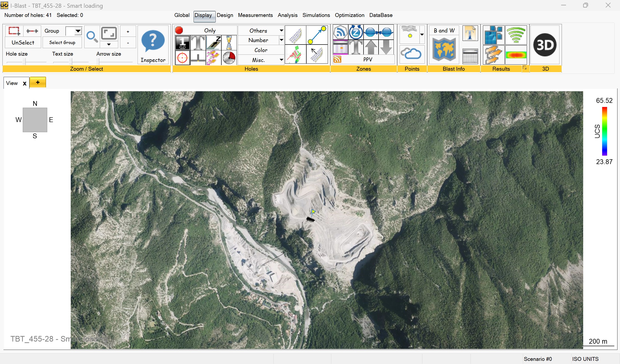Select the crosshair target icon in Holes section

coord(182,58)
